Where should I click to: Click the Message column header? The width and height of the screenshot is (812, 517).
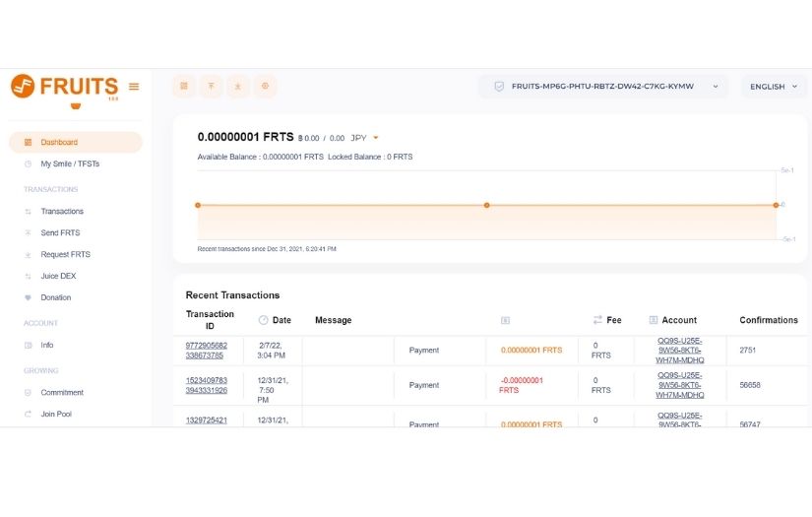tap(334, 320)
